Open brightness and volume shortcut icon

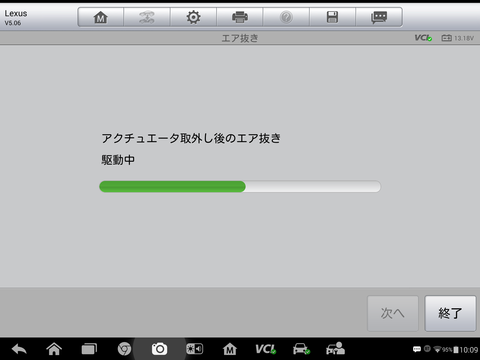tap(194, 349)
